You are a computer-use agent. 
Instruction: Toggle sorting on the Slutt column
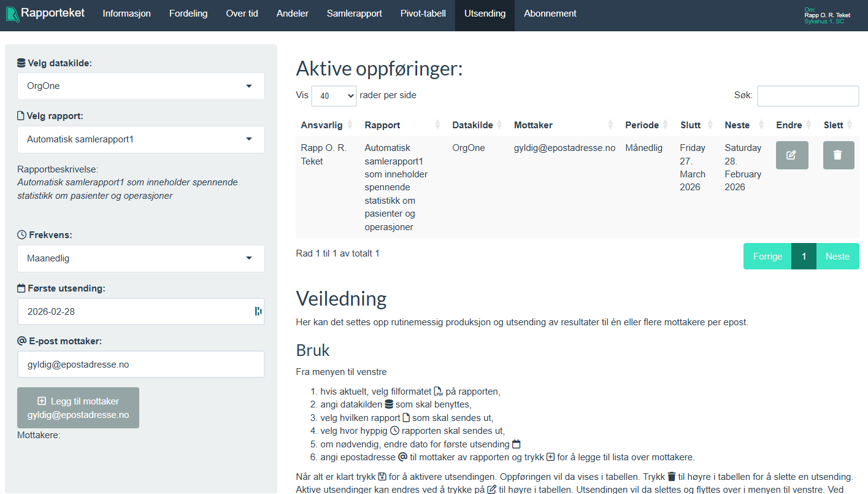[693, 125]
